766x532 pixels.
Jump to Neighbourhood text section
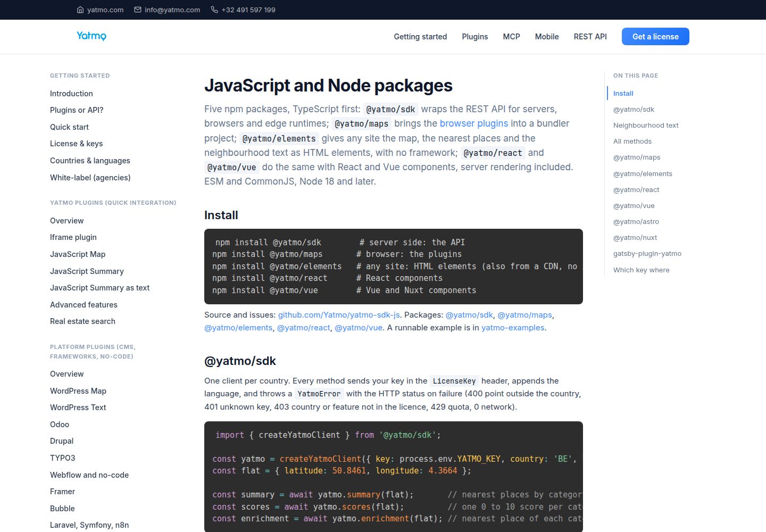click(x=646, y=126)
